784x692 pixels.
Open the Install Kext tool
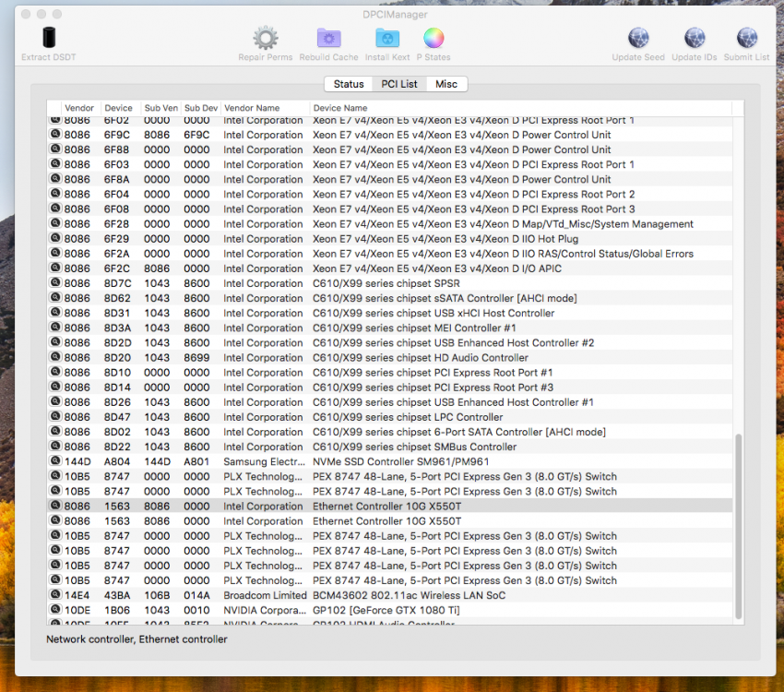(x=387, y=38)
